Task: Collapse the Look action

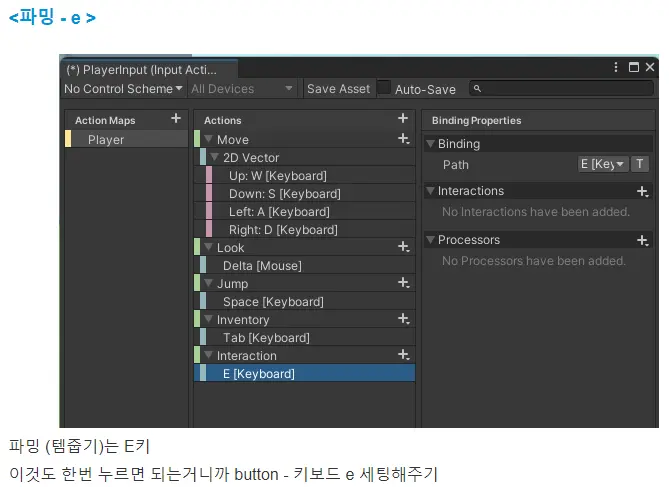Action: (209, 247)
